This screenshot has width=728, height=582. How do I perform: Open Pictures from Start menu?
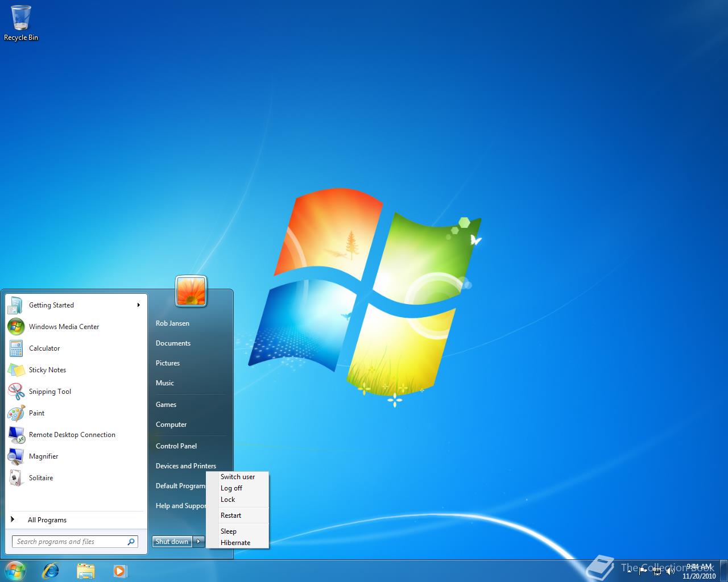(168, 363)
